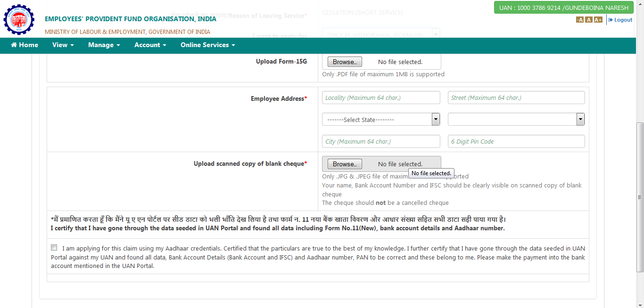Click the Locality input field

pyautogui.click(x=381, y=98)
